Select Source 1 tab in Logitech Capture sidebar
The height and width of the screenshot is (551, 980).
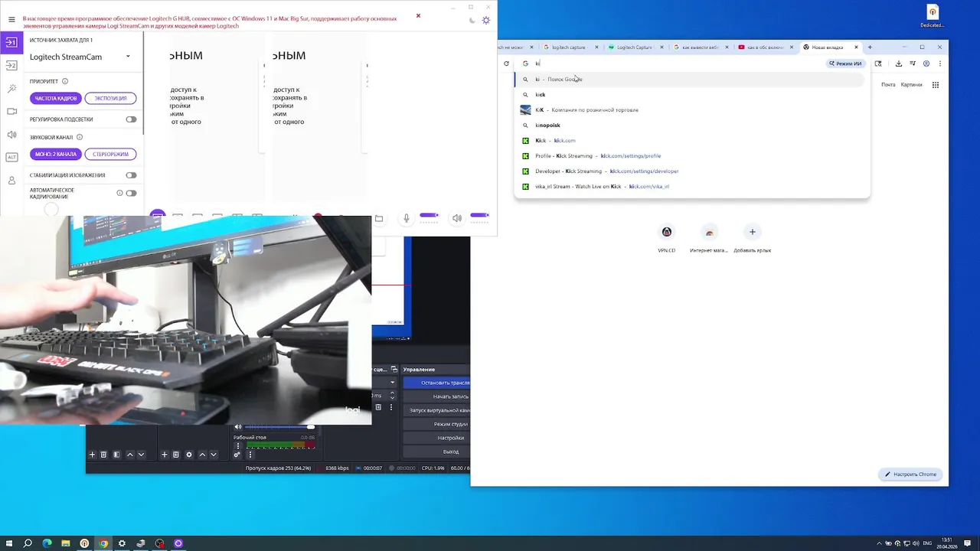[x=11, y=42]
